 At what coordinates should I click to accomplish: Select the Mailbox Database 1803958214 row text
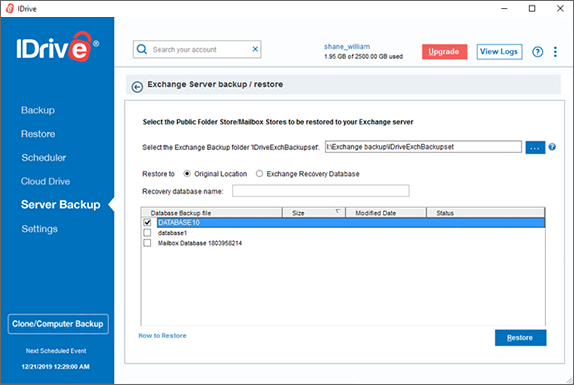tap(200, 243)
